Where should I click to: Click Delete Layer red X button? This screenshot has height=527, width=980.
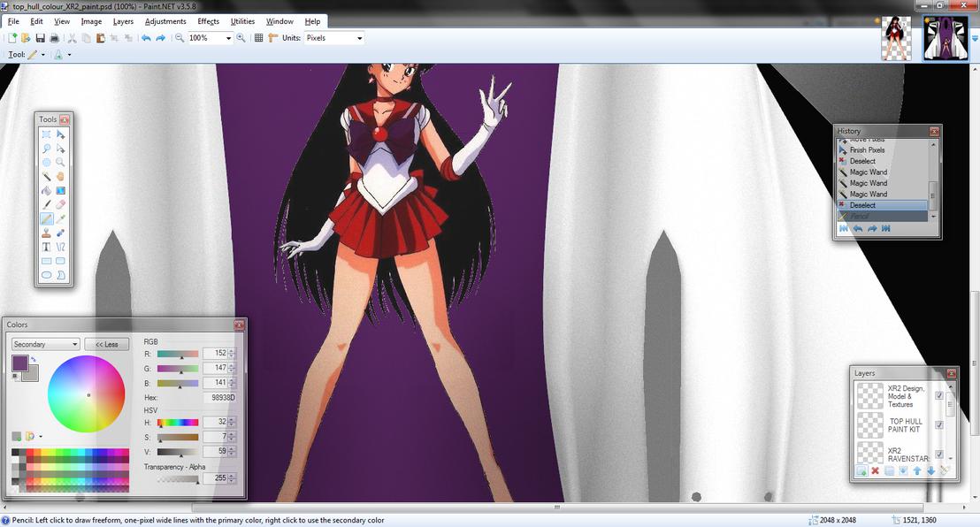click(x=875, y=470)
